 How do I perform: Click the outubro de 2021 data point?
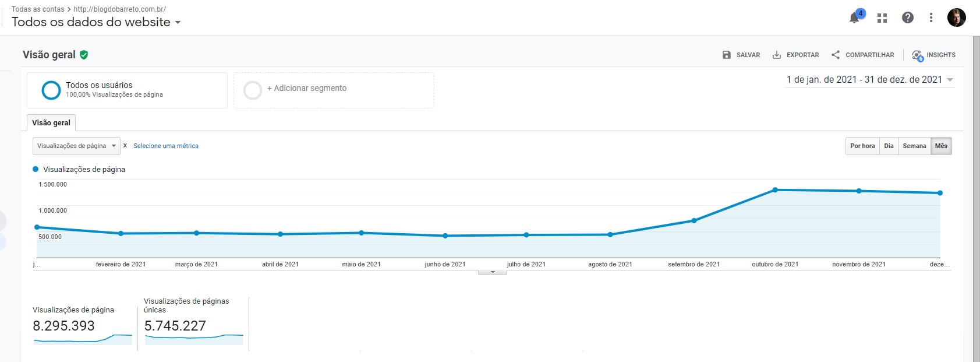[x=775, y=190]
